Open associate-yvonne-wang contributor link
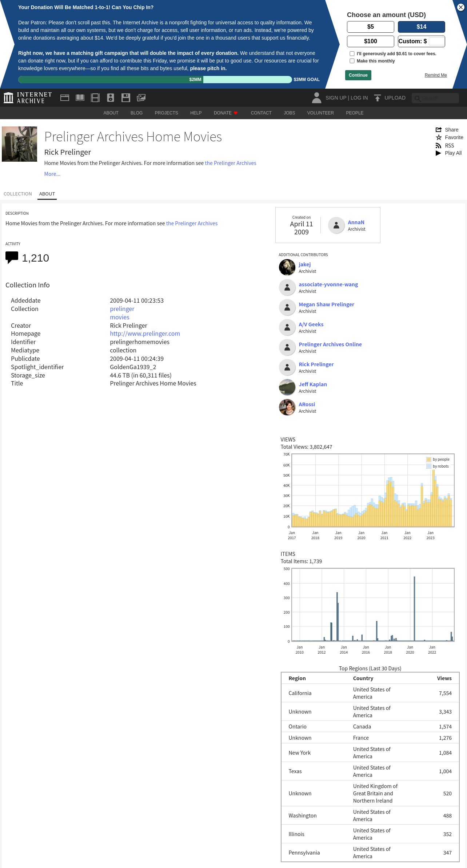Image resolution: width=467 pixels, height=868 pixels. [x=328, y=284]
